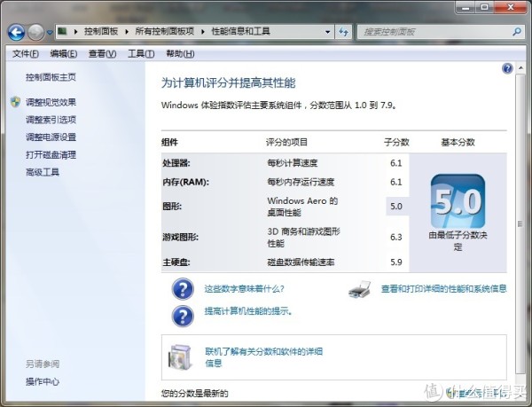Click the scrollbar up arrow
Viewport: 532px width, 407px height.
[520, 68]
